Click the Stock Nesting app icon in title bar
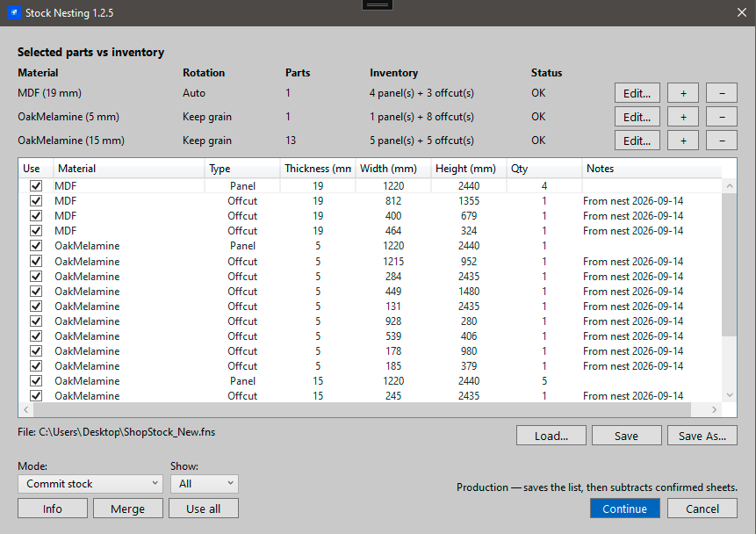Viewport: 756px width, 534px height. click(14, 12)
